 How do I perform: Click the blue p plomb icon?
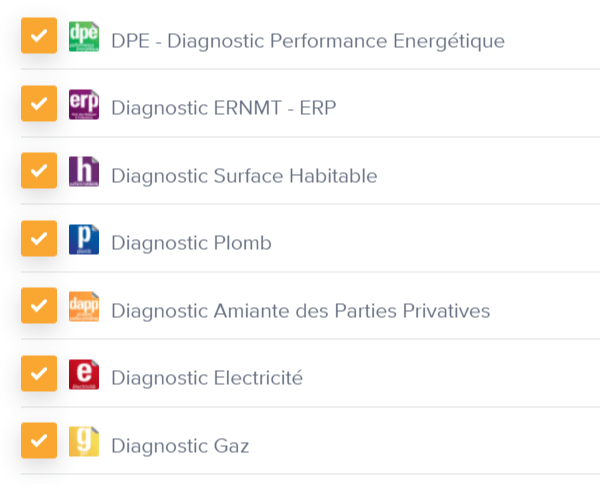[84, 240]
